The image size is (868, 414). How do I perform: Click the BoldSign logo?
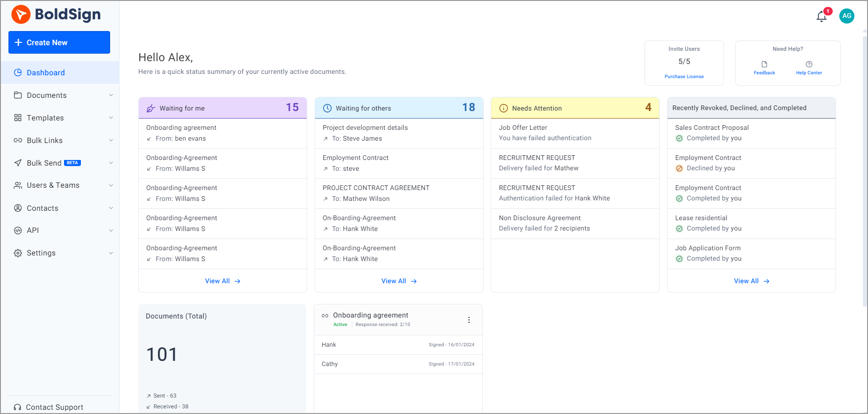click(56, 15)
